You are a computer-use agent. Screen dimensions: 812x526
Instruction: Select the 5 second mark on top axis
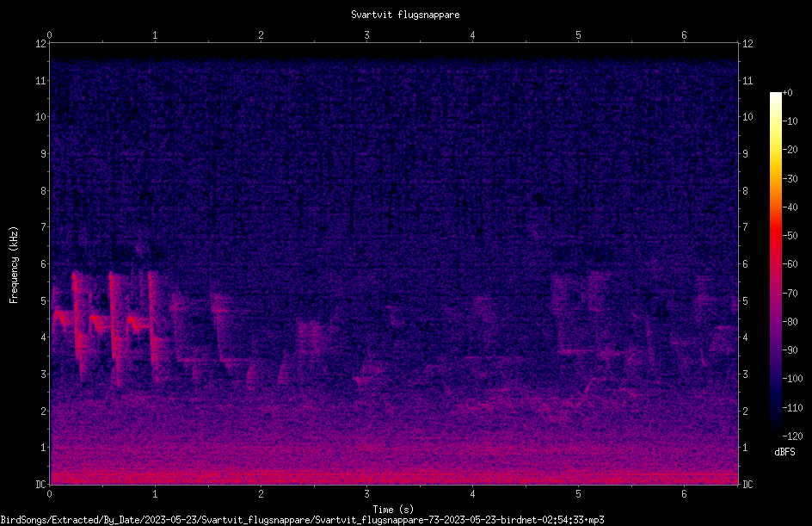(x=578, y=35)
